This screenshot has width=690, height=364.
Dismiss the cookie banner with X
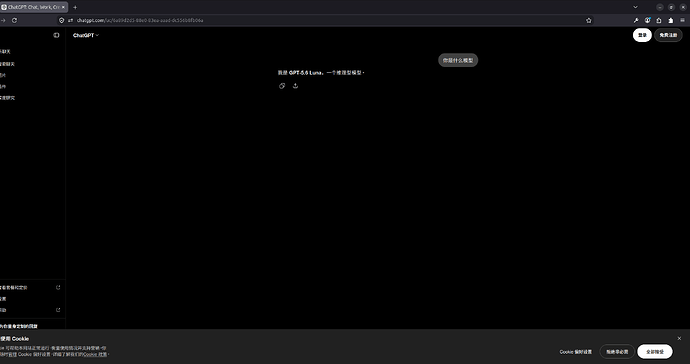coord(679,338)
